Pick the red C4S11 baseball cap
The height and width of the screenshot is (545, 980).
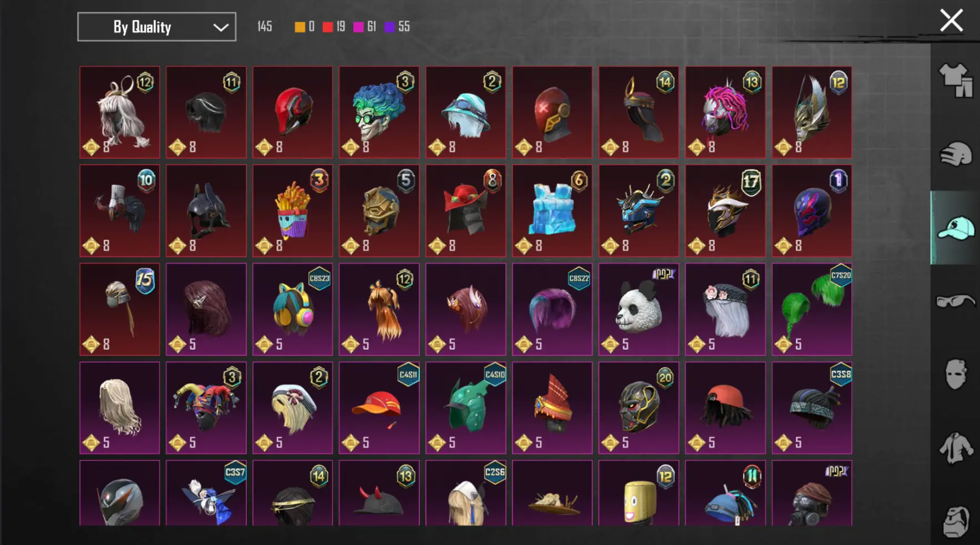point(379,408)
